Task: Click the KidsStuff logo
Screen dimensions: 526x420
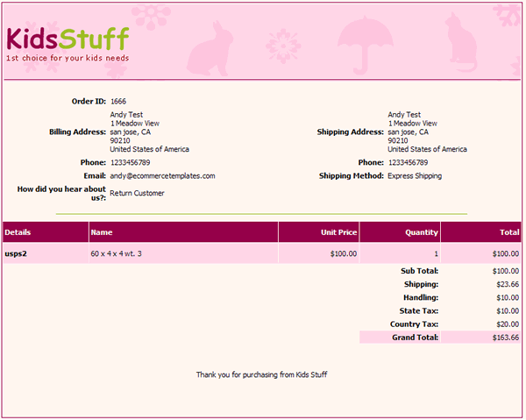Action: [x=68, y=39]
